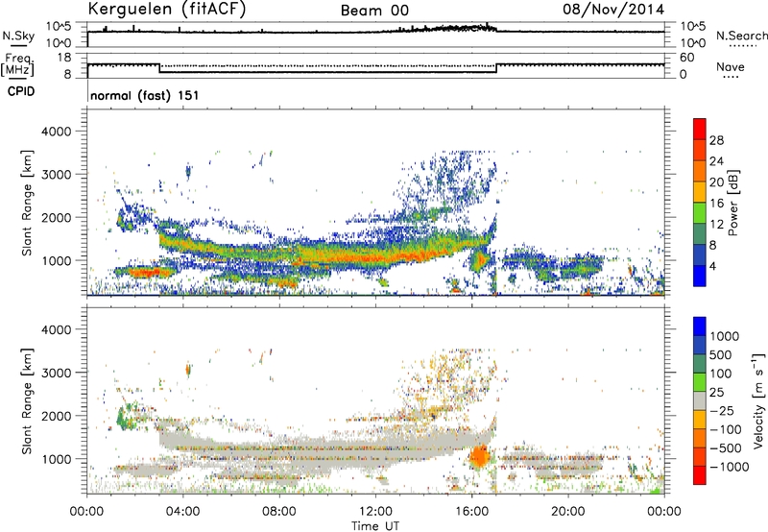Select the "4" label on the power colorbar
The width and height of the screenshot is (768, 532).
point(712,266)
